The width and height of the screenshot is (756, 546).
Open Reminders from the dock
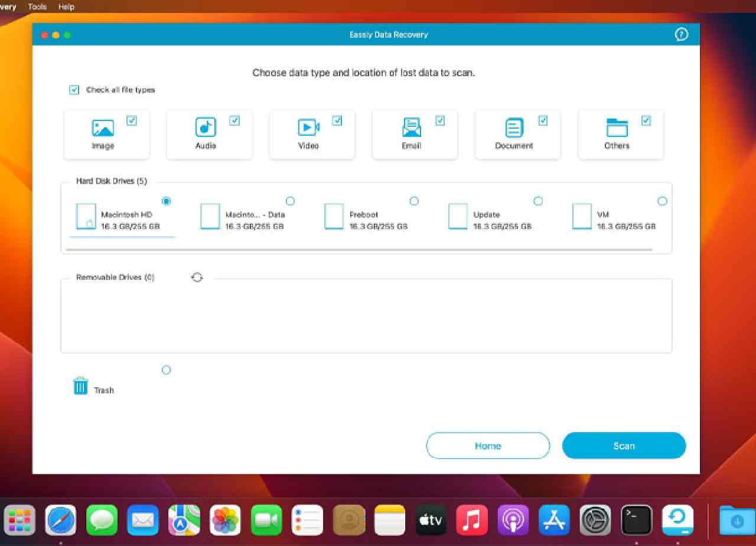pyautogui.click(x=307, y=521)
